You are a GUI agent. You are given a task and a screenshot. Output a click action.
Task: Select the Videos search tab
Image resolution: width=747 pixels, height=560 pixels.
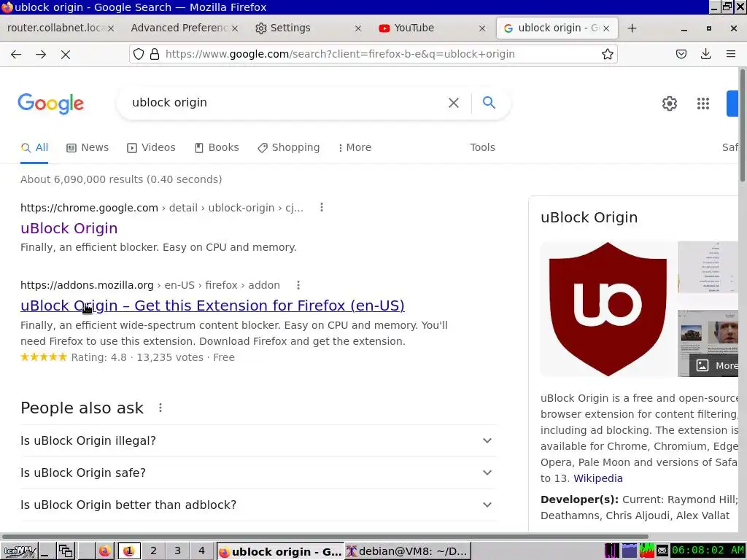click(x=151, y=147)
